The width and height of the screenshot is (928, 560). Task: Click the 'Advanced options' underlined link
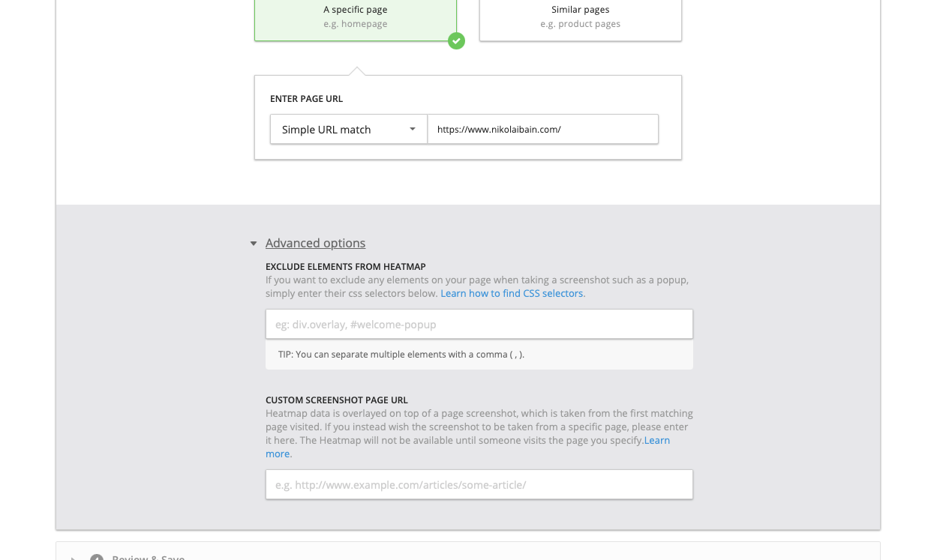[315, 244]
